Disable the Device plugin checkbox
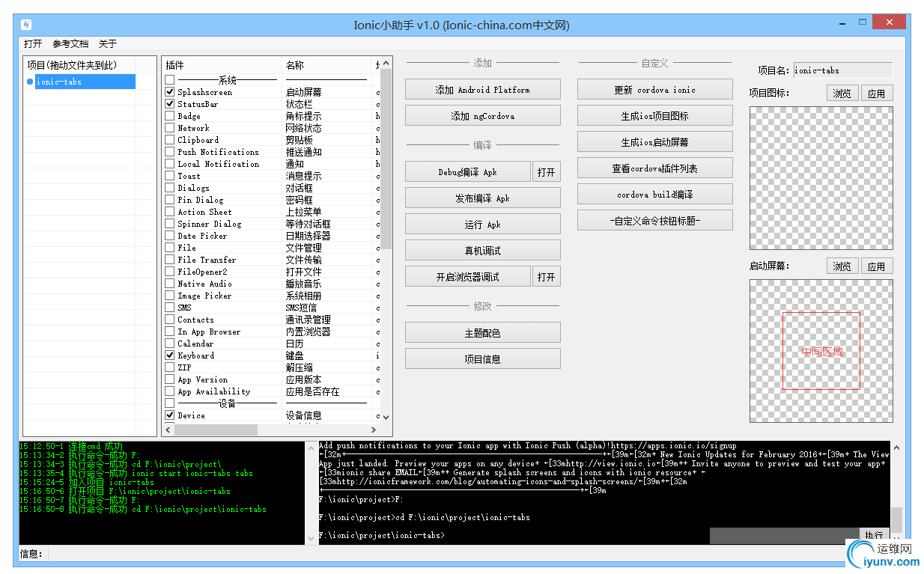 [x=171, y=415]
